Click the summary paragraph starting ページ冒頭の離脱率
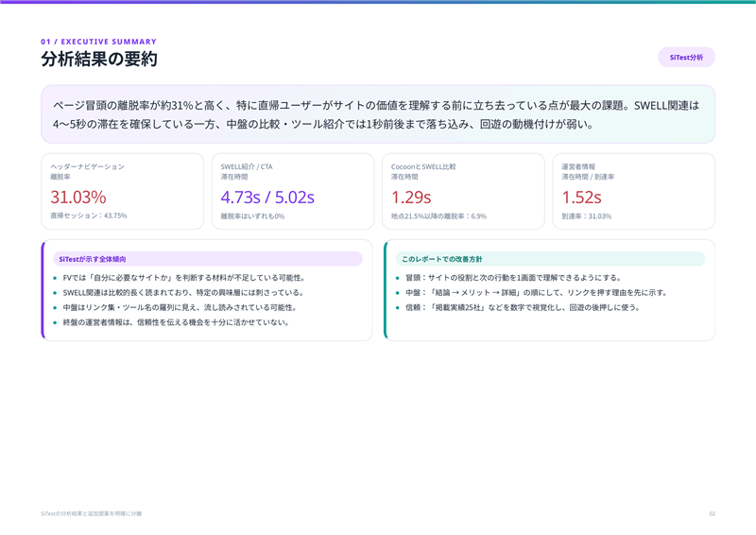 [x=376, y=114]
